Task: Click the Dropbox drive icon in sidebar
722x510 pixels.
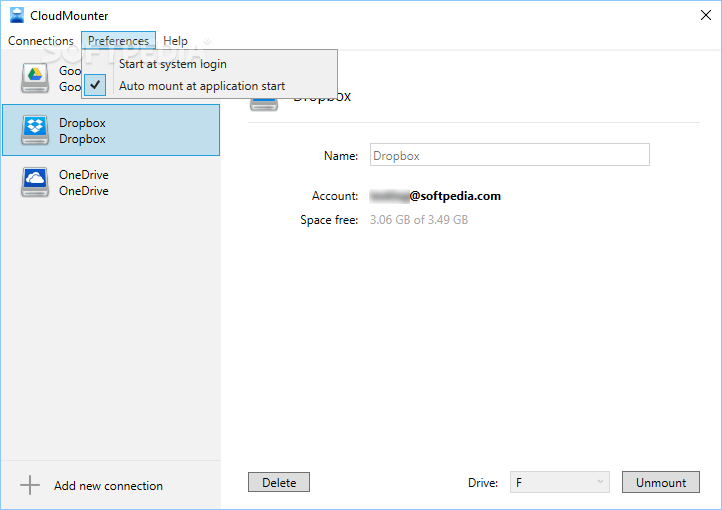Action: pyautogui.click(x=36, y=130)
